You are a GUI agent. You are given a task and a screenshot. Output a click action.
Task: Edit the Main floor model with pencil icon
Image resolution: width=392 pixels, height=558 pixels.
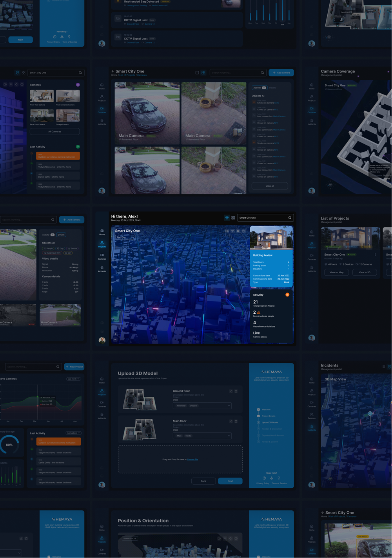tap(231, 421)
